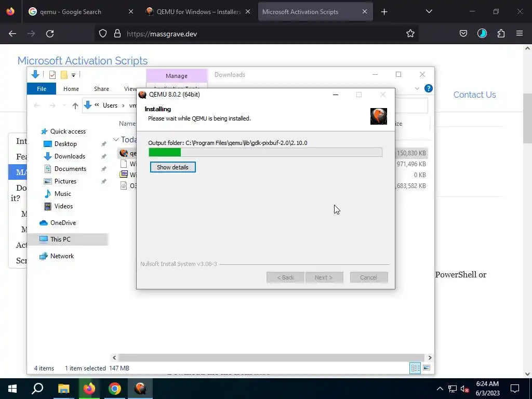Click the tracking protection shield icon
This screenshot has width=532, height=399.
point(103,33)
